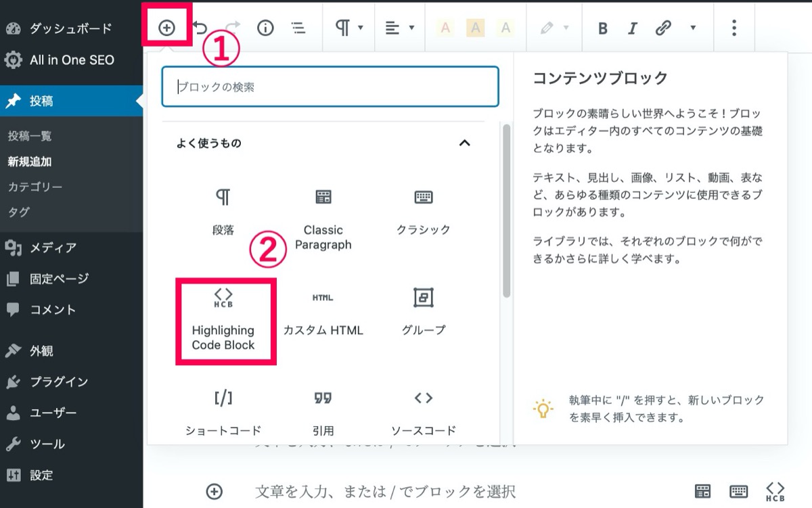Image resolution: width=812 pixels, height=508 pixels.
Task: Click the block inserter scrollbar
Action: 506,210
